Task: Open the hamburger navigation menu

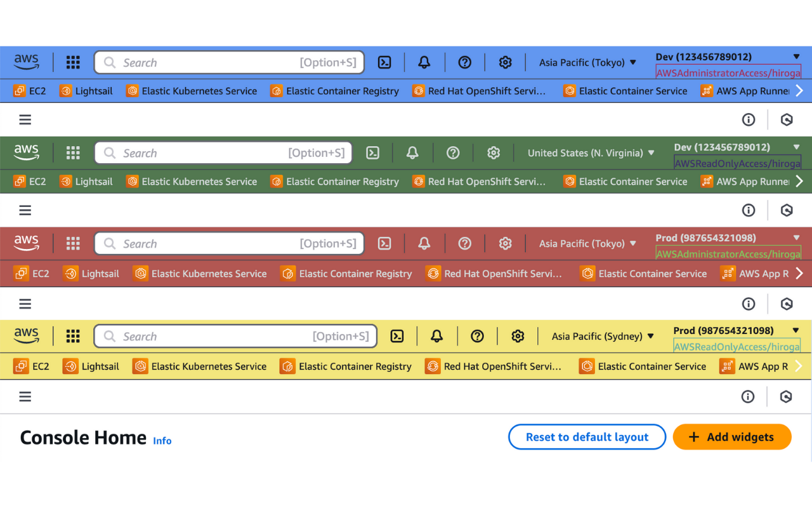Action: point(25,119)
